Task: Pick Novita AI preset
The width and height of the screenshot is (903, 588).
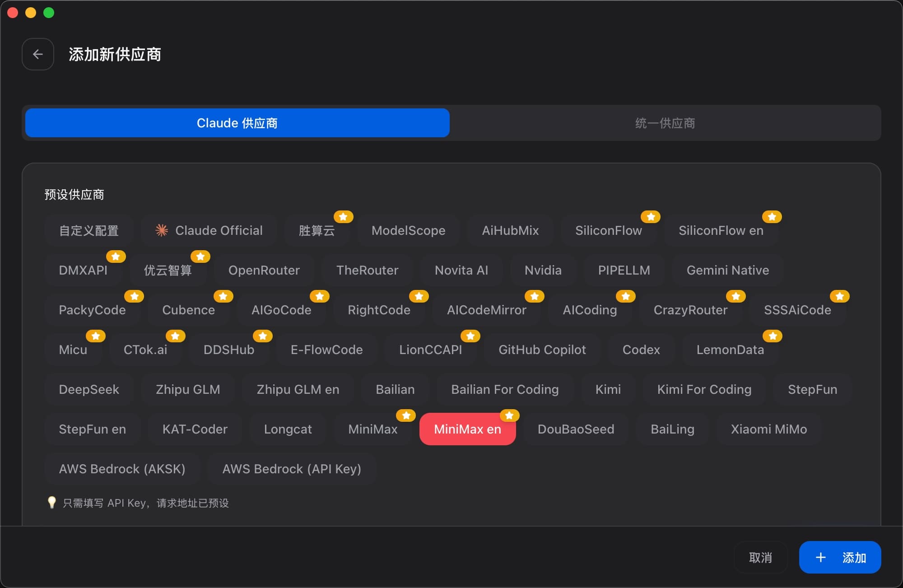Action: (x=461, y=270)
